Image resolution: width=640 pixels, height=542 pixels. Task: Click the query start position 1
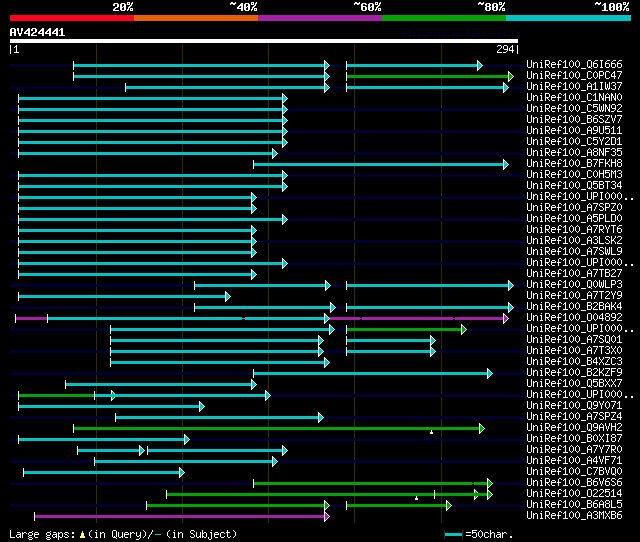[16, 49]
